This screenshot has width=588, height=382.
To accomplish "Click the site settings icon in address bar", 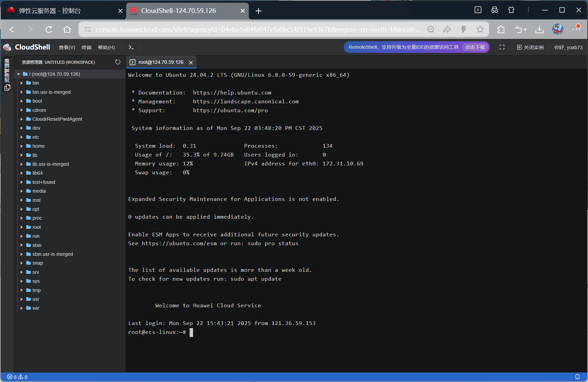I will [x=88, y=29].
